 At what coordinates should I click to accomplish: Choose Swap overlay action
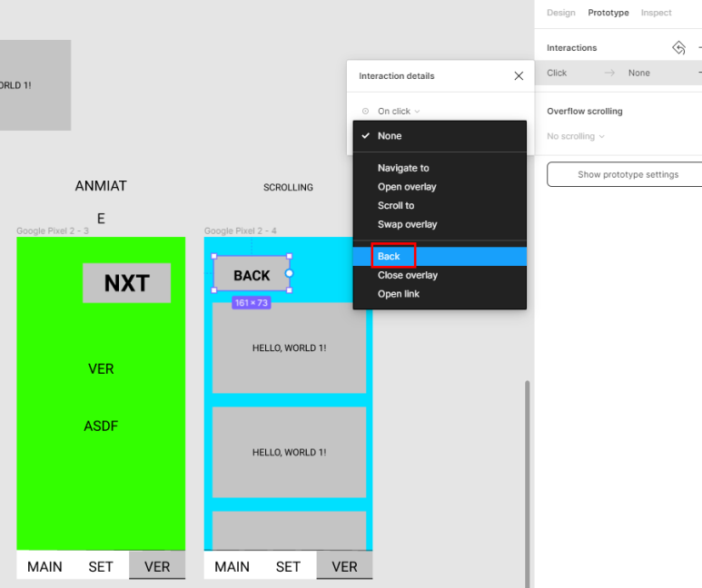click(x=440, y=224)
